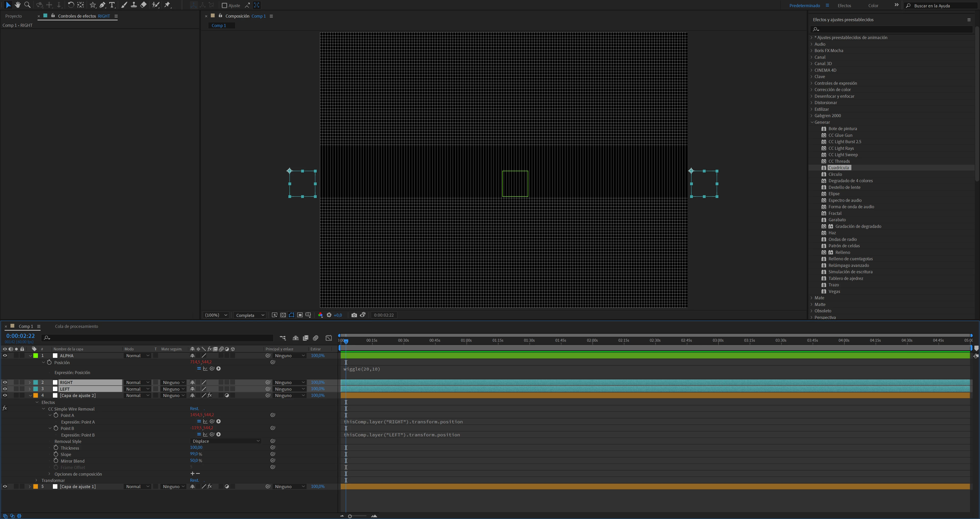980x519 pixels.
Task: Select the Clone Stamp tool
Action: [x=134, y=5]
